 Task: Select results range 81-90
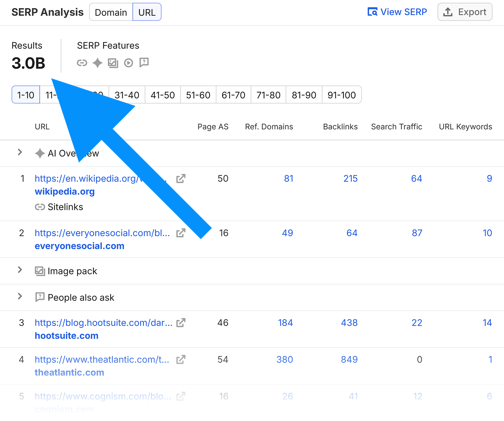[304, 95]
